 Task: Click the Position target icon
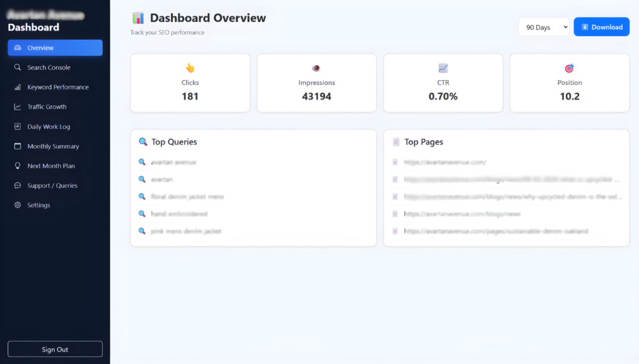(x=569, y=68)
